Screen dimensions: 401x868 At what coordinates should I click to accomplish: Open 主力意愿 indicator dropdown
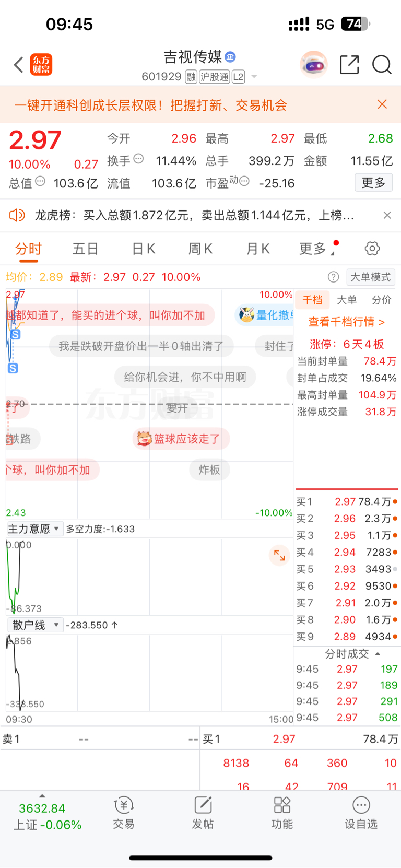pyautogui.click(x=35, y=529)
